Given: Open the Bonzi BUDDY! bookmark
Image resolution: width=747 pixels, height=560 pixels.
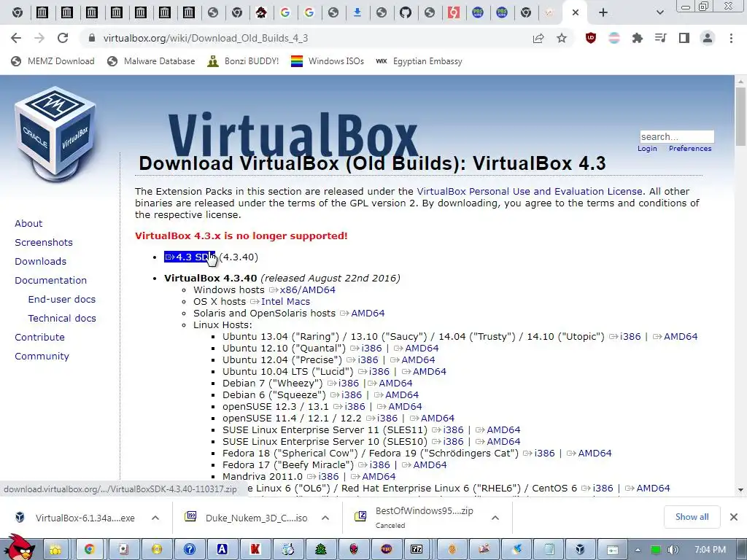Looking at the screenshot, I should [x=243, y=61].
